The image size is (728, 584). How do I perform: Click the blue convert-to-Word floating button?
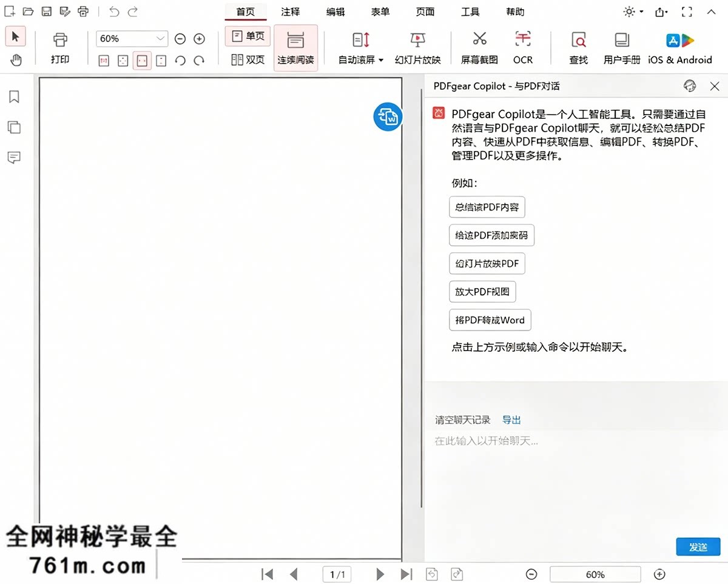coord(388,116)
